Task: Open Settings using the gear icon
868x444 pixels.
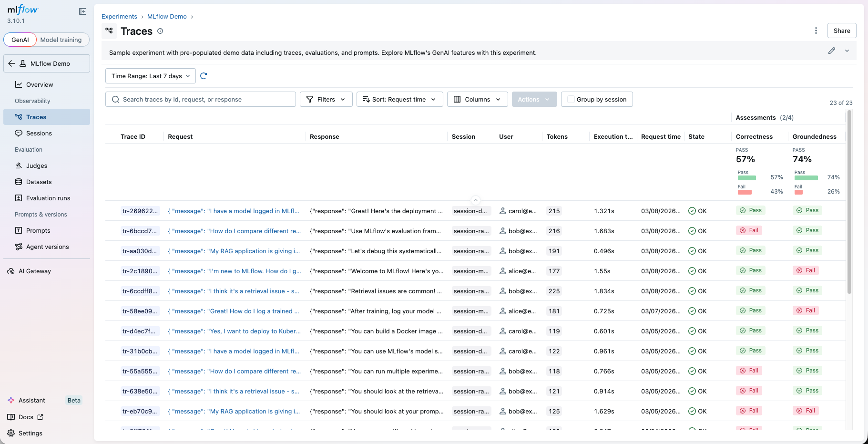Action: click(11, 433)
